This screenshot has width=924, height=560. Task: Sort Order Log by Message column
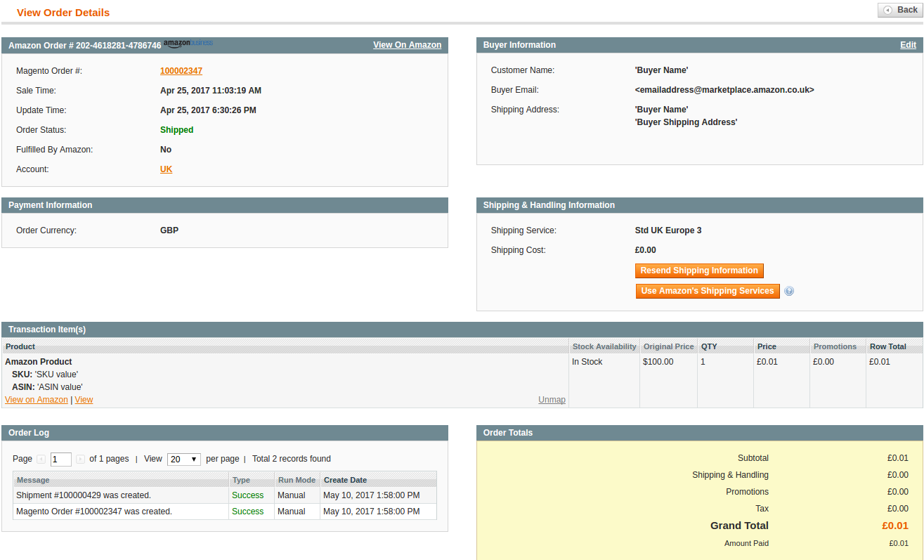33,480
